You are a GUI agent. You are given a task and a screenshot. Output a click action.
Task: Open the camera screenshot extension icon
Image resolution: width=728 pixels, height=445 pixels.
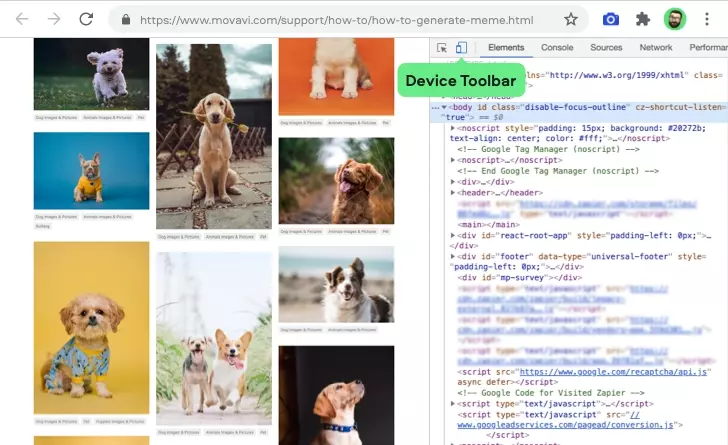(x=611, y=20)
